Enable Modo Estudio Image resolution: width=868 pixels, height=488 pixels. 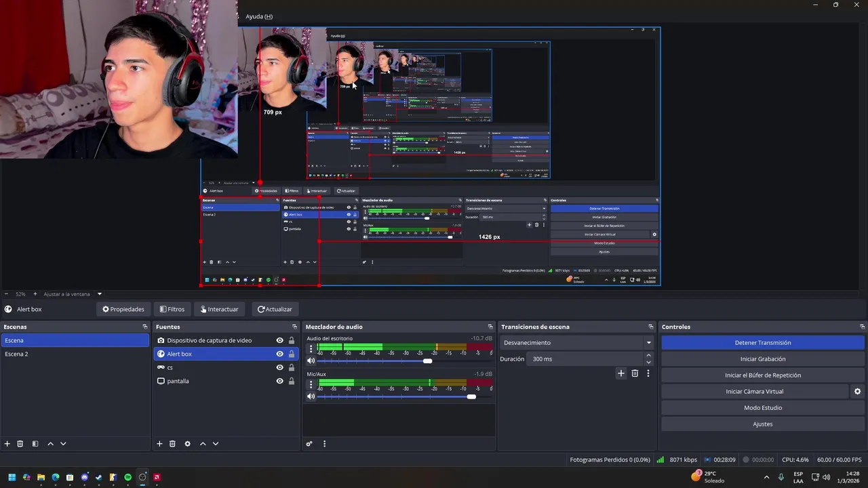click(x=763, y=408)
